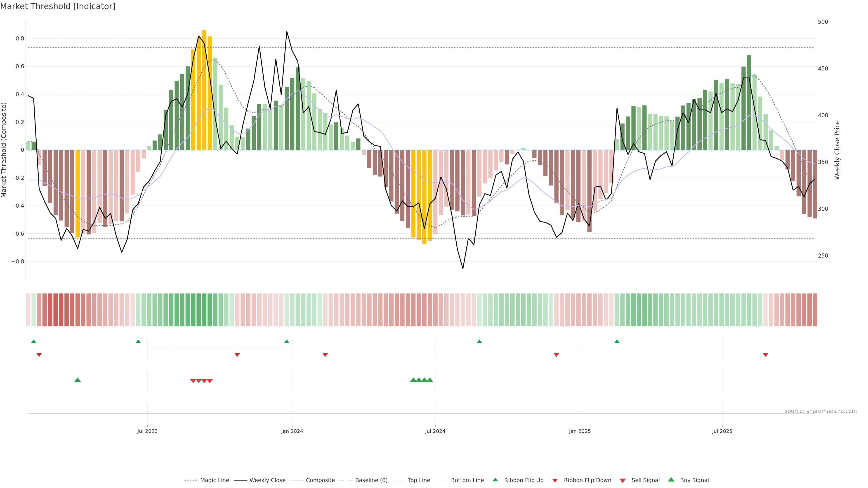Click the Ribbon Flip Up legend triangle
The height and width of the screenshot is (488, 868).
pos(495,480)
